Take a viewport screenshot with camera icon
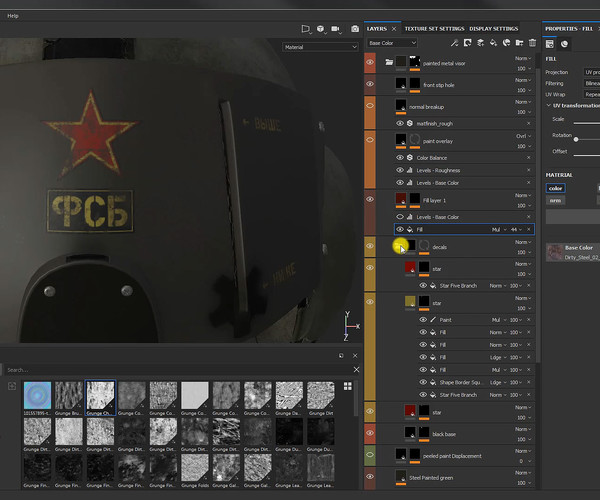 click(x=355, y=29)
